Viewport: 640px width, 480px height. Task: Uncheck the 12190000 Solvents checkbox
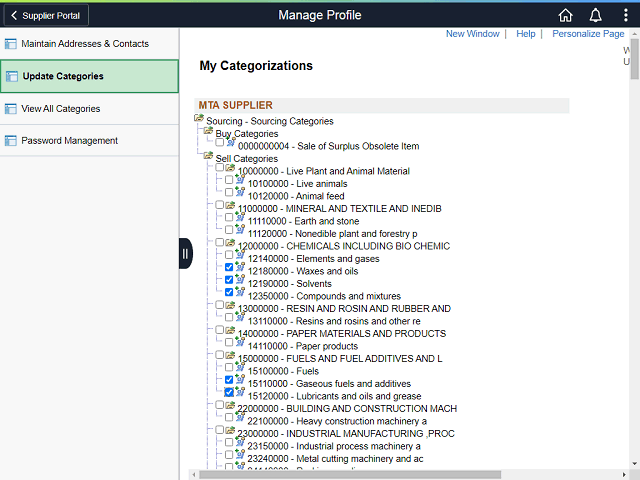229,280
